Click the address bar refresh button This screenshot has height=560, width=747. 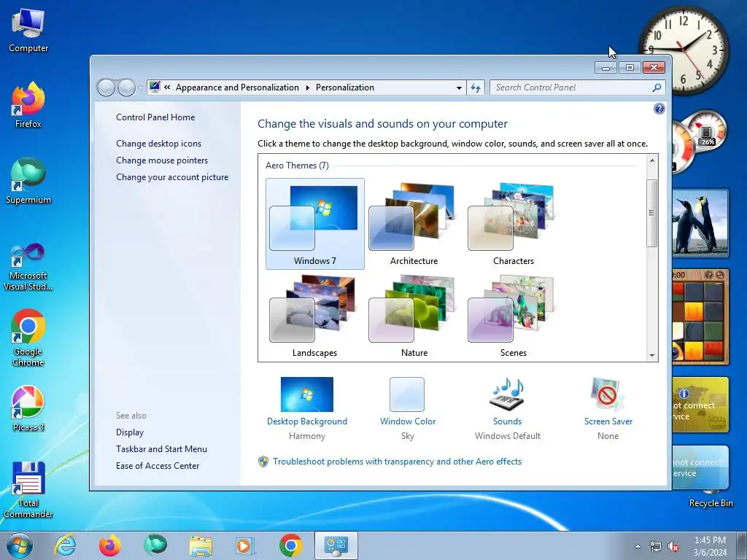476,87
